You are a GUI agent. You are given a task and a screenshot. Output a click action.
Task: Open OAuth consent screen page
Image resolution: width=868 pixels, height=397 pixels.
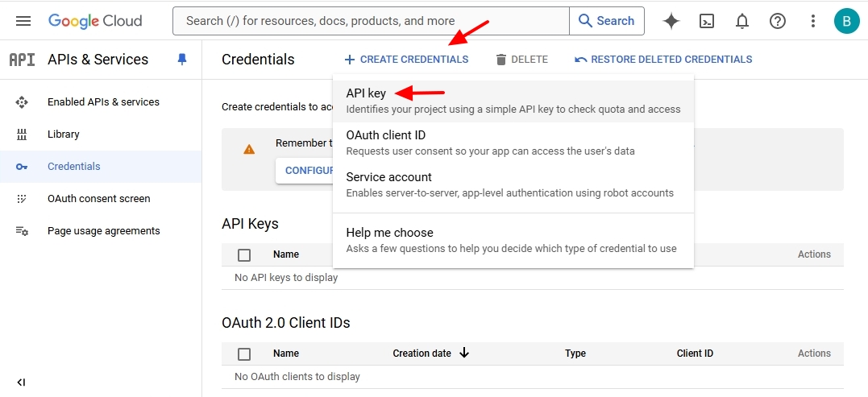(101, 198)
